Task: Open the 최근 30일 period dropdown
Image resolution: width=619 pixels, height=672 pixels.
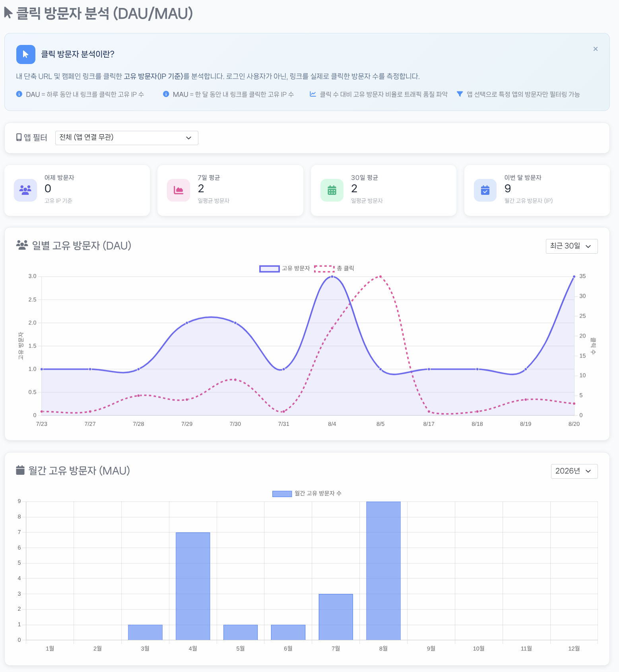Action: point(572,246)
